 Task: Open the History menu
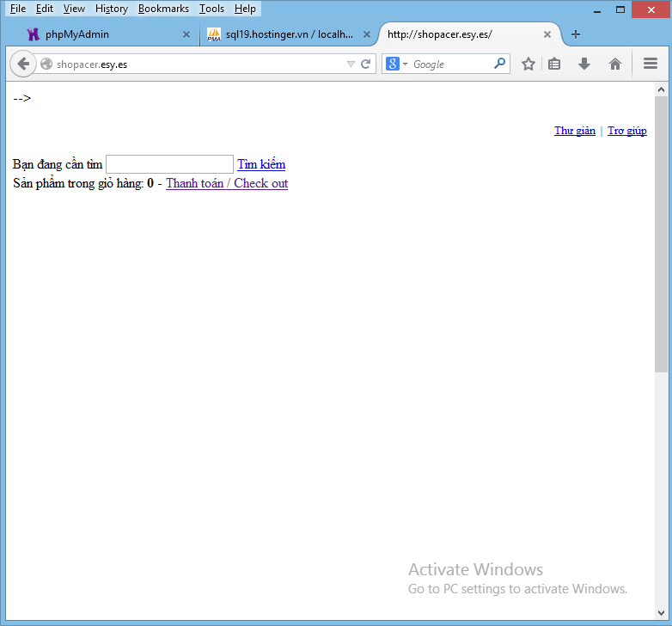[x=112, y=9]
